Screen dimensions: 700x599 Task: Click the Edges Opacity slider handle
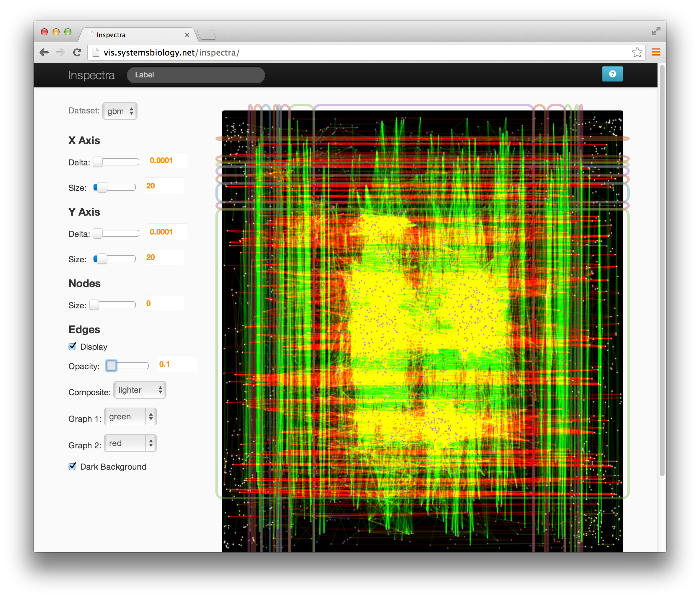pos(111,365)
